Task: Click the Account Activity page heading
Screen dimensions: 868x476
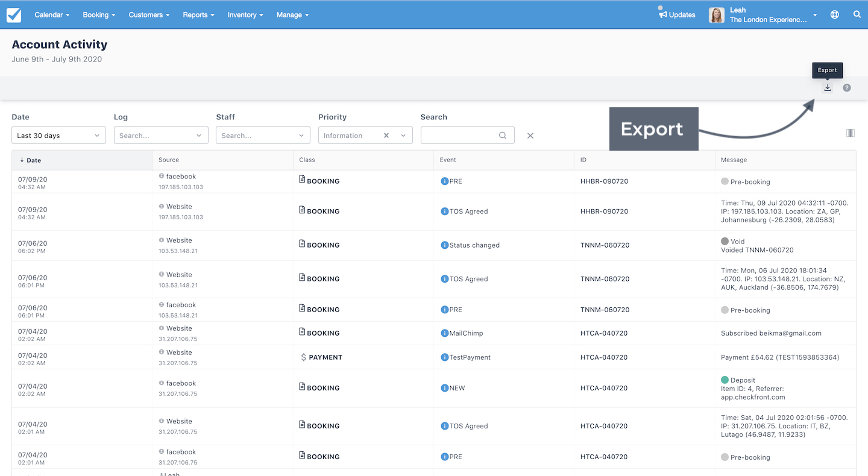Action: [60, 45]
